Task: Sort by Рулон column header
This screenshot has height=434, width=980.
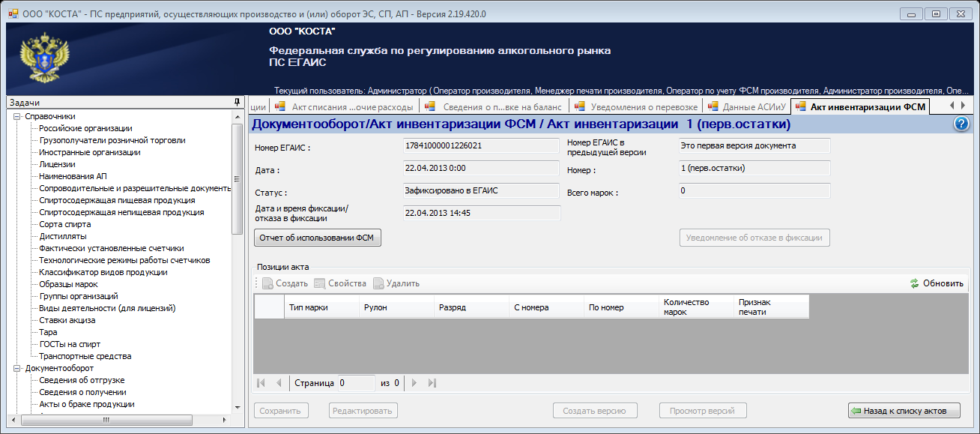Action: [396, 307]
